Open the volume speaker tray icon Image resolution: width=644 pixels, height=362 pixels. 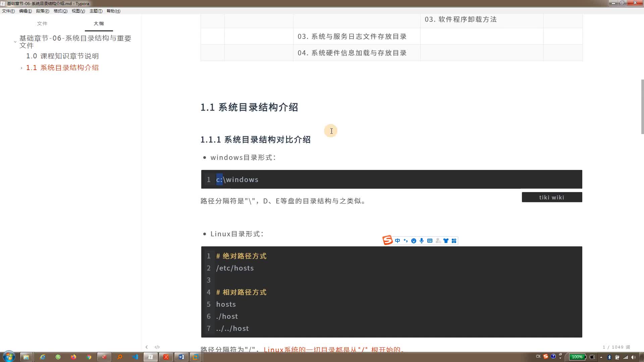pyautogui.click(x=633, y=357)
